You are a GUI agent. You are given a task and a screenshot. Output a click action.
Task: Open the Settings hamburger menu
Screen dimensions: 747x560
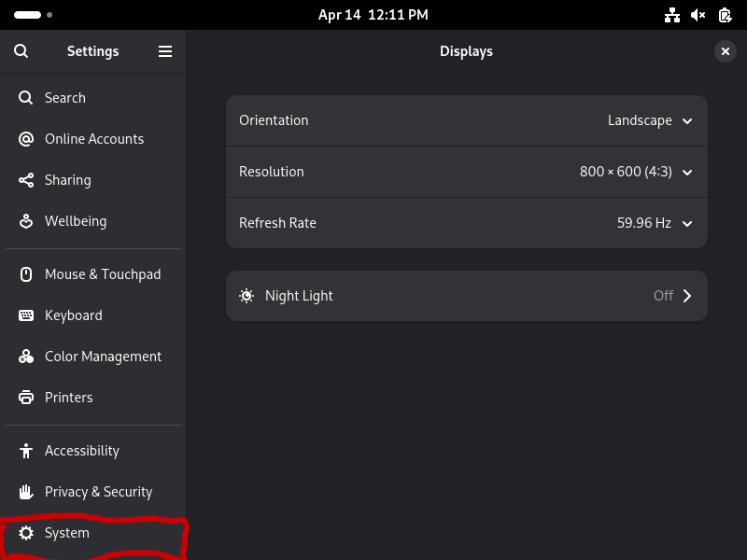point(165,51)
